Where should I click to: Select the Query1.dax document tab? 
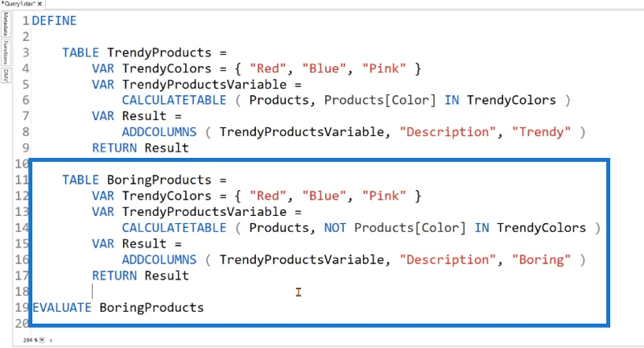pyautogui.click(x=19, y=4)
